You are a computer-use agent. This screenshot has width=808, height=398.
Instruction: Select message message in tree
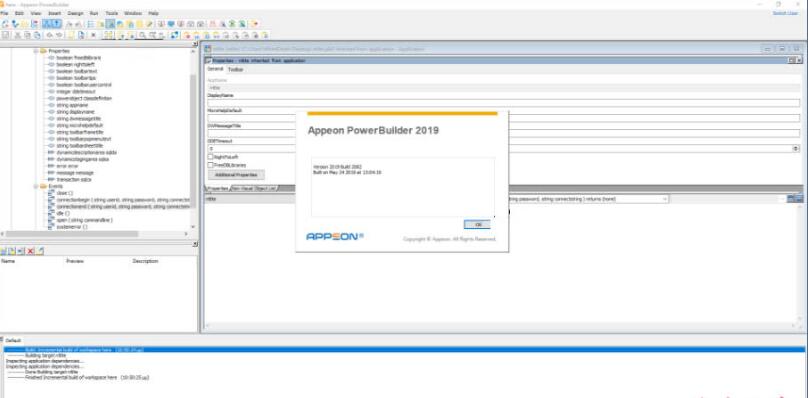click(x=75, y=173)
